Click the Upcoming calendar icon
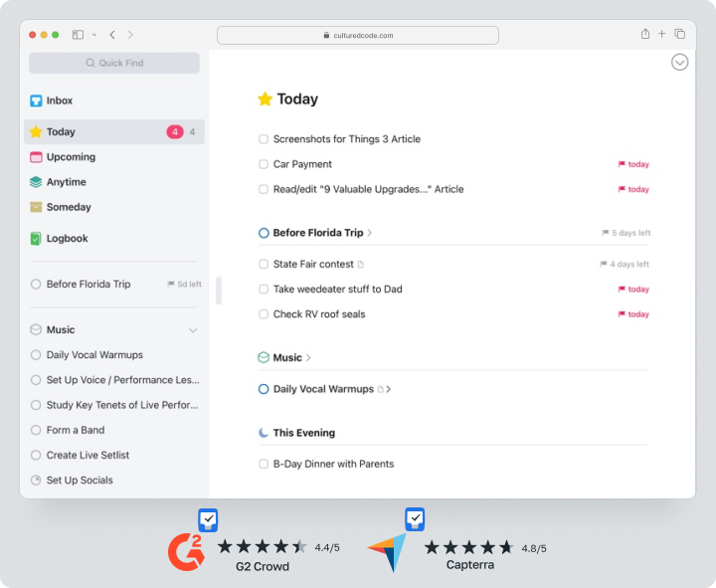This screenshot has width=716, height=588. [x=36, y=157]
